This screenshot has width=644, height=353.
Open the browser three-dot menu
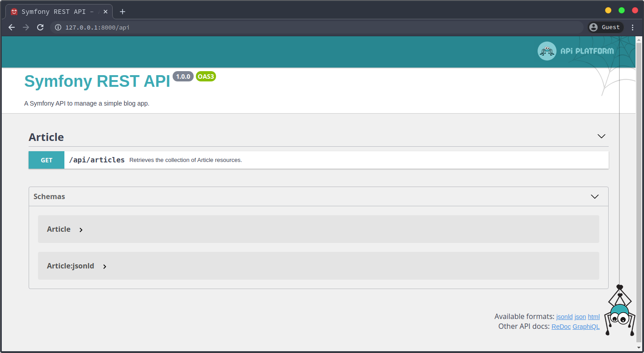point(632,27)
